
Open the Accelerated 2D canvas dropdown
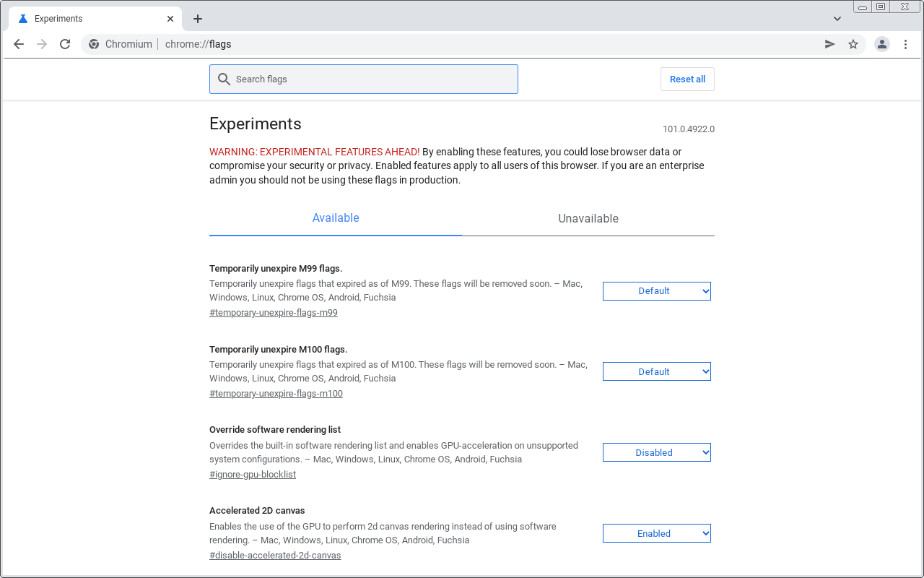tap(656, 532)
